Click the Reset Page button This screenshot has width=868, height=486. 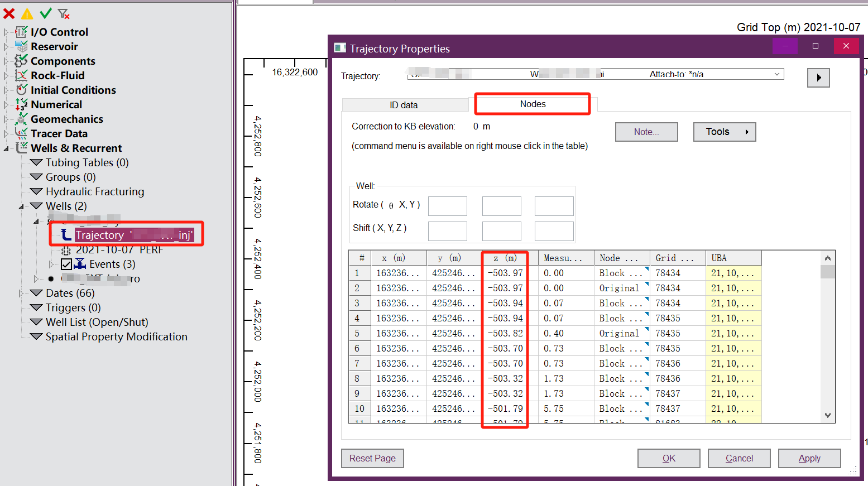click(x=372, y=458)
